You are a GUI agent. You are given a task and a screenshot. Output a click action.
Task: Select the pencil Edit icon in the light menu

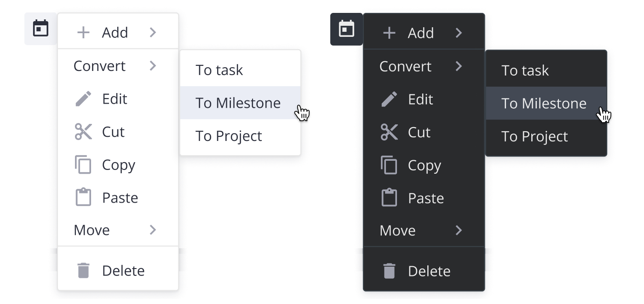point(83,99)
